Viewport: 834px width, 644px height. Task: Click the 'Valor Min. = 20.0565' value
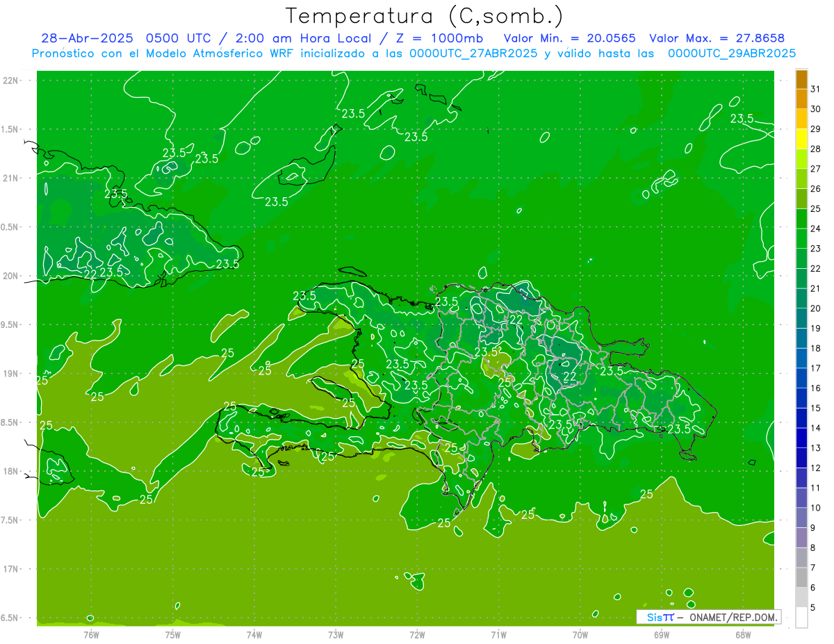(569, 39)
